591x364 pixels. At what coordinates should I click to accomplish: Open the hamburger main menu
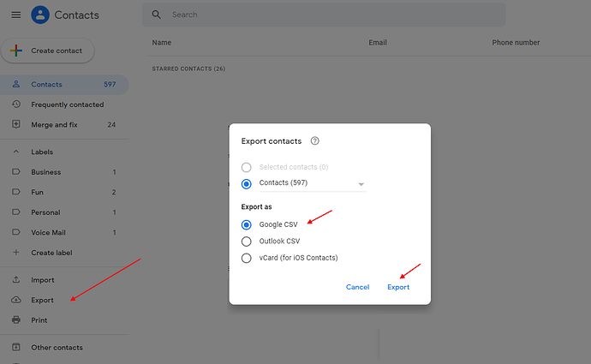pyautogui.click(x=15, y=15)
